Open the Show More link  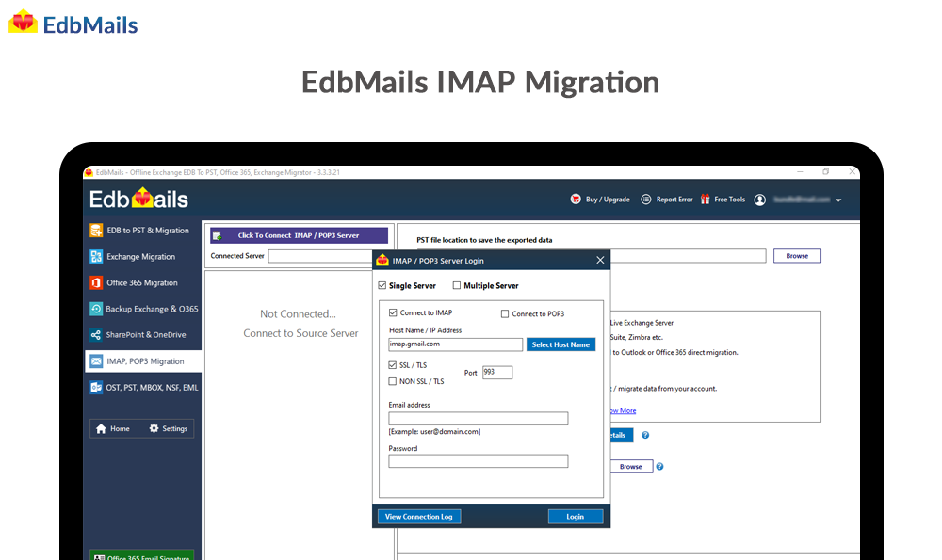[x=623, y=410]
